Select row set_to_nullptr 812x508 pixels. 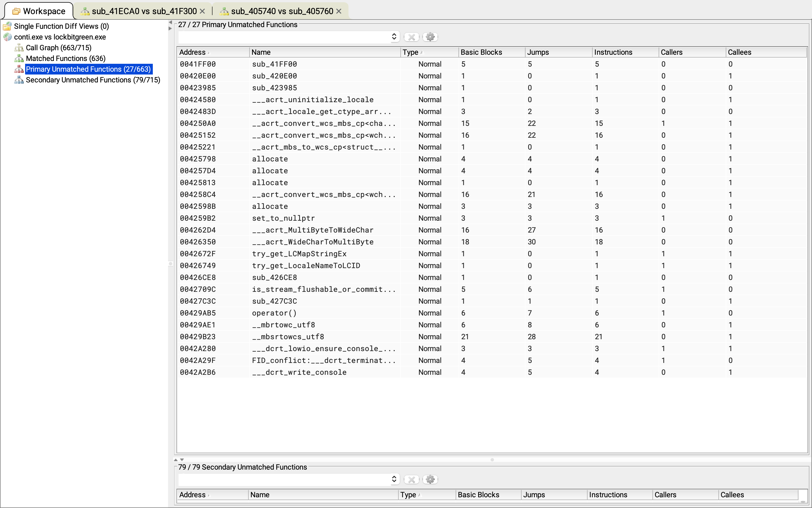point(491,218)
